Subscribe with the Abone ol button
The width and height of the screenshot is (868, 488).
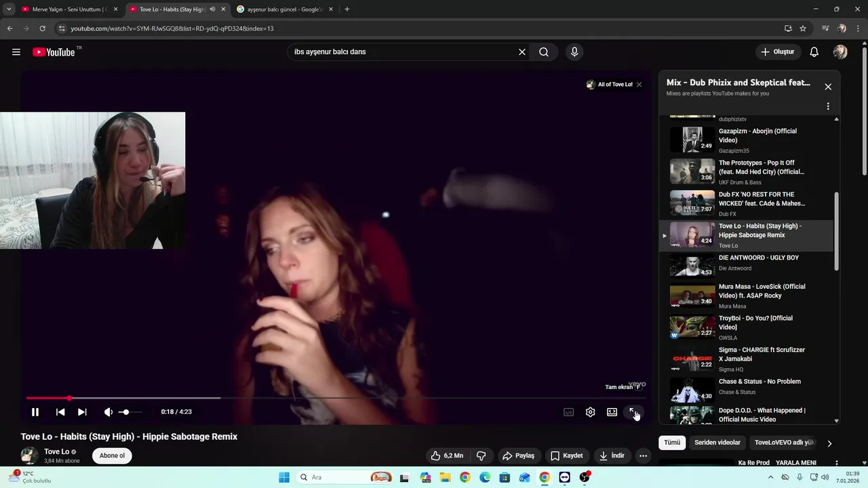[x=112, y=455]
